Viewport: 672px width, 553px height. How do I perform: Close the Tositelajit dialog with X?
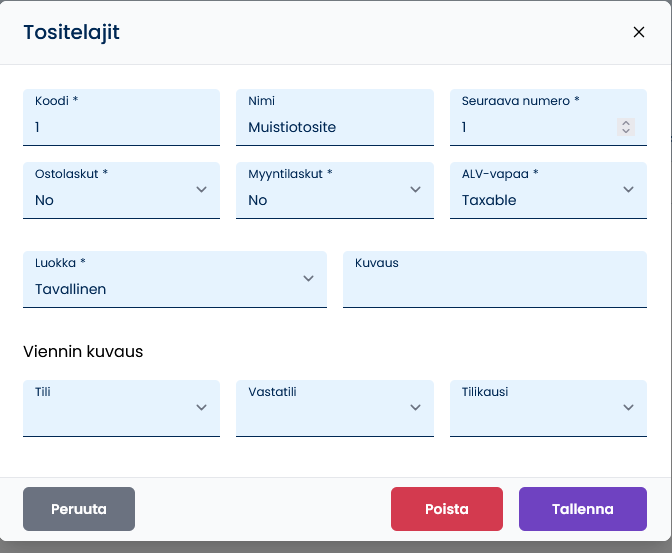pyautogui.click(x=639, y=32)
